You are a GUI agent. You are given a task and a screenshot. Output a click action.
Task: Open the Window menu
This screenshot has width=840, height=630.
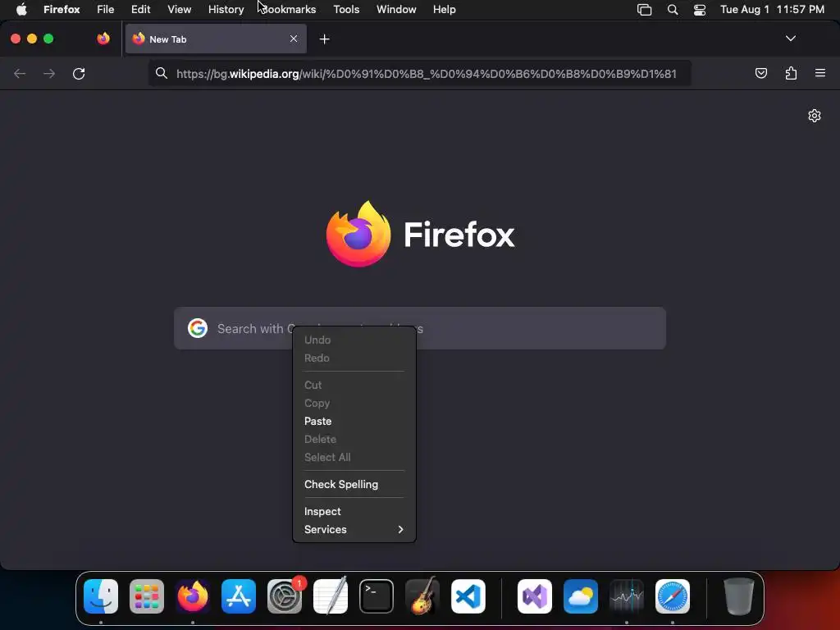pos(396,9)
